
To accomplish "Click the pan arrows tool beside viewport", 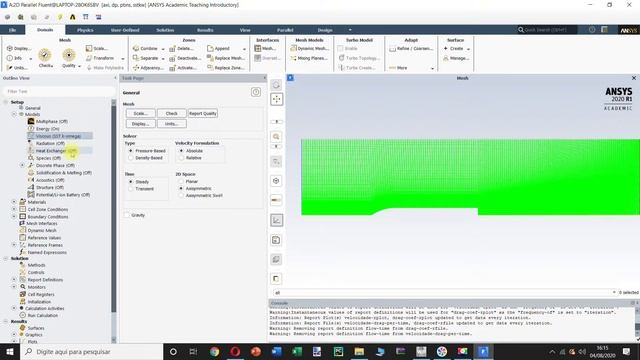I will coord(276,99).
